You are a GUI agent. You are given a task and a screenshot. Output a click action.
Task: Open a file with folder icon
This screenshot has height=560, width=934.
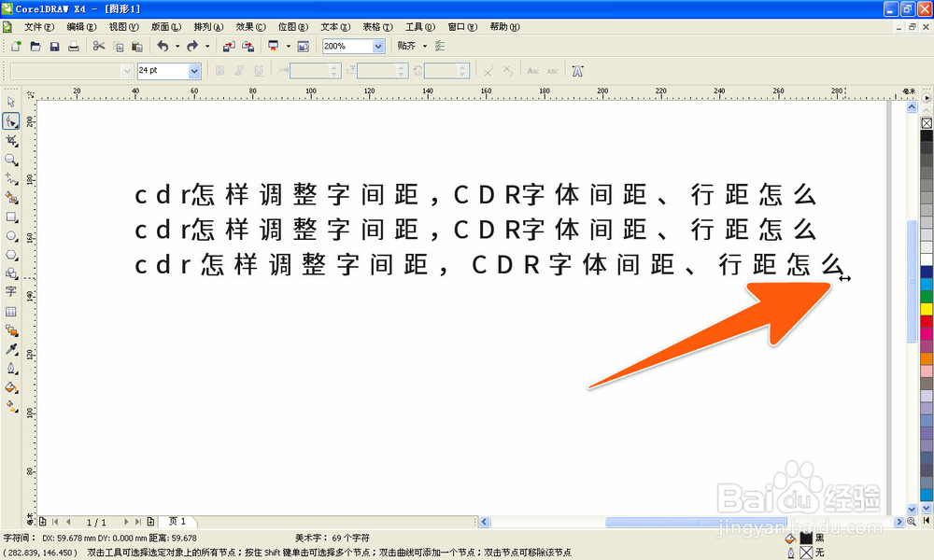pyautogui.click(x=35, y=46)
